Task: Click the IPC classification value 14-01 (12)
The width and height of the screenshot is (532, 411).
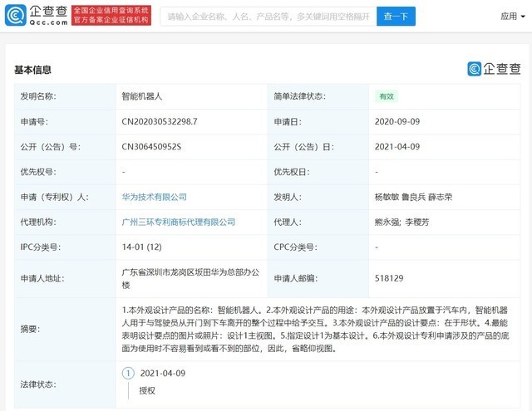Action: [142, 247]
